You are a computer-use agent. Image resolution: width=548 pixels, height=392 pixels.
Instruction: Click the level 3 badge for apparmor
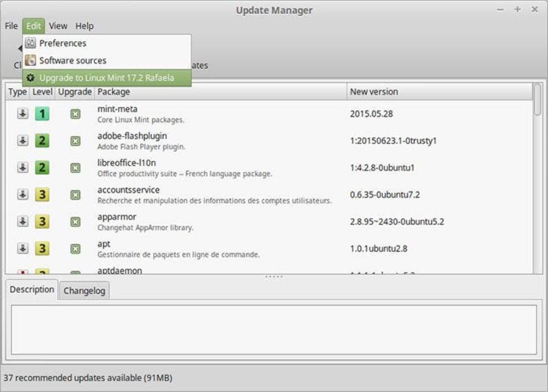coord(42,221)
